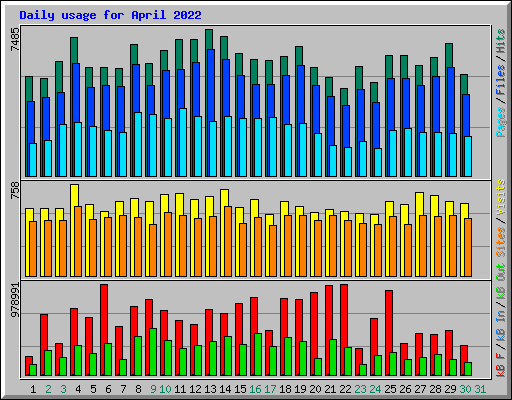Image resolution: width=512 pixels, height=400 pixels.
Task: Click day 22 on the x-axis
Action: [345, 389]
